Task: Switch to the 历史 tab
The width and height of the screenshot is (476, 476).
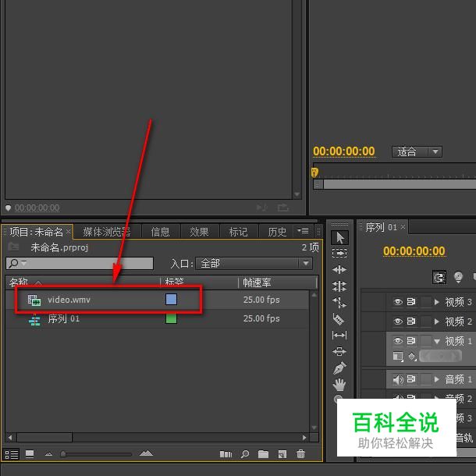Action: pos(277,232)
